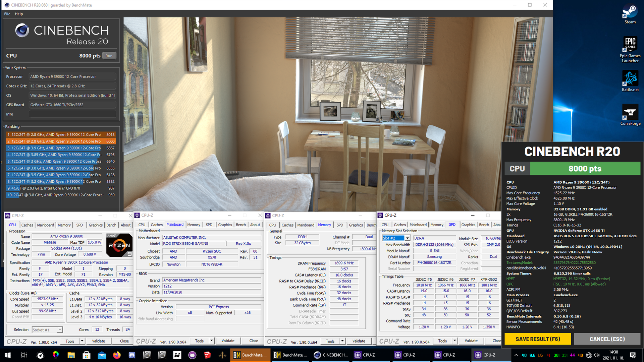
Task: Open the Windows Start menu
Action: (x=8, y=355)
